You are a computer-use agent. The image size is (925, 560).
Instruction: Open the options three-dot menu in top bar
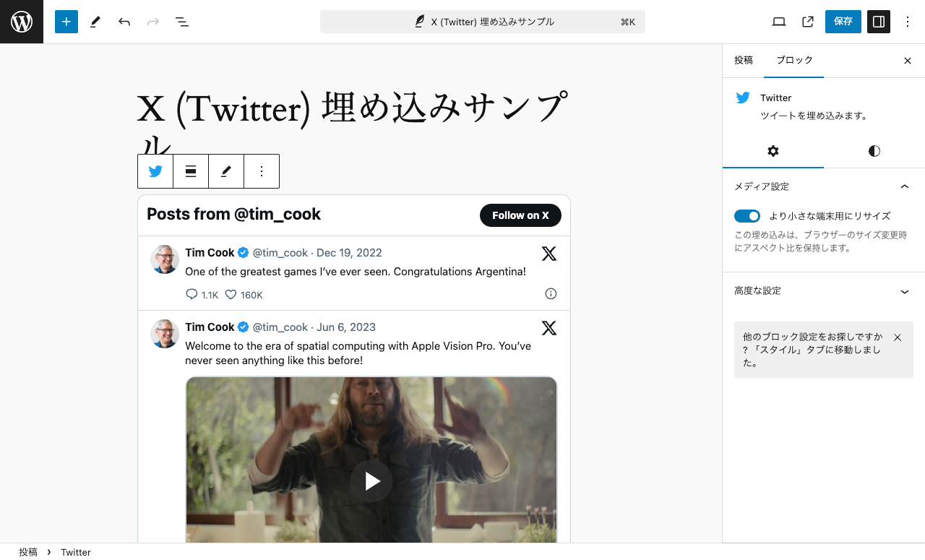point(908,22)
